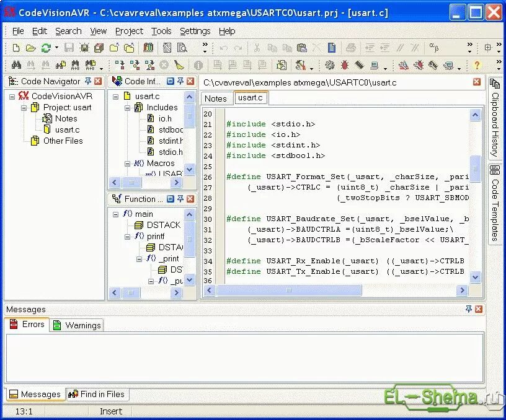
Task: Pin the Function Call Tree panel
Action: pyautogui.click(x=180, y=199)
